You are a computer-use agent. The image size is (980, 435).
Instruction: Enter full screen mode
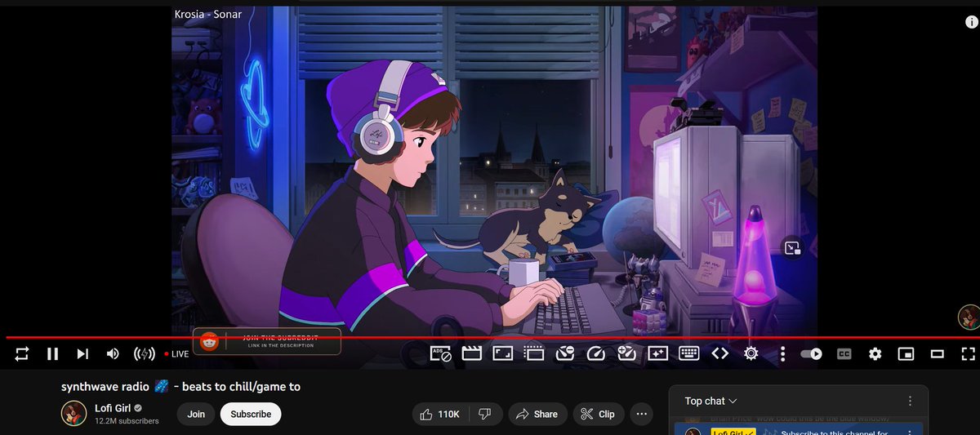point(968,353)
